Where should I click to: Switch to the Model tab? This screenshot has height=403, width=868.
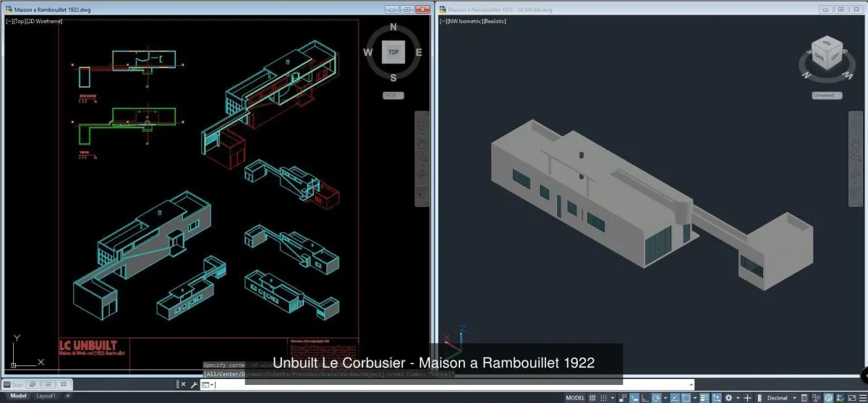tap(18, 396)
